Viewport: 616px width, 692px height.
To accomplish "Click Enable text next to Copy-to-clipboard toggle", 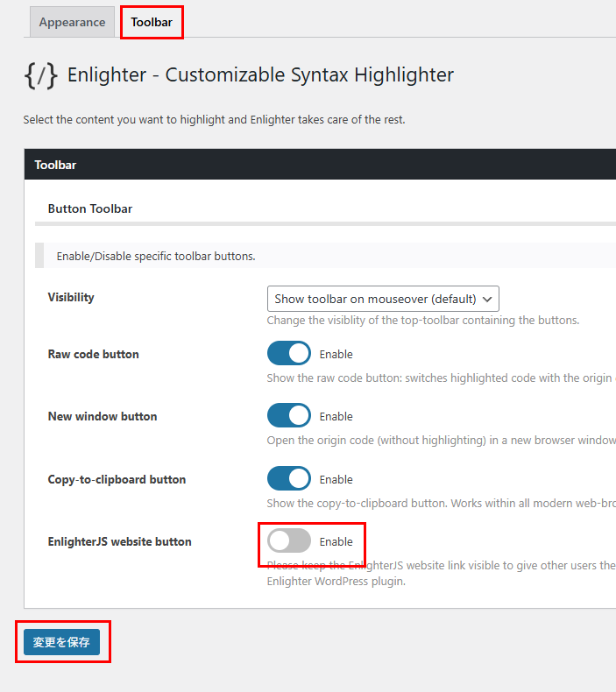I will click(x=336, y=480).
